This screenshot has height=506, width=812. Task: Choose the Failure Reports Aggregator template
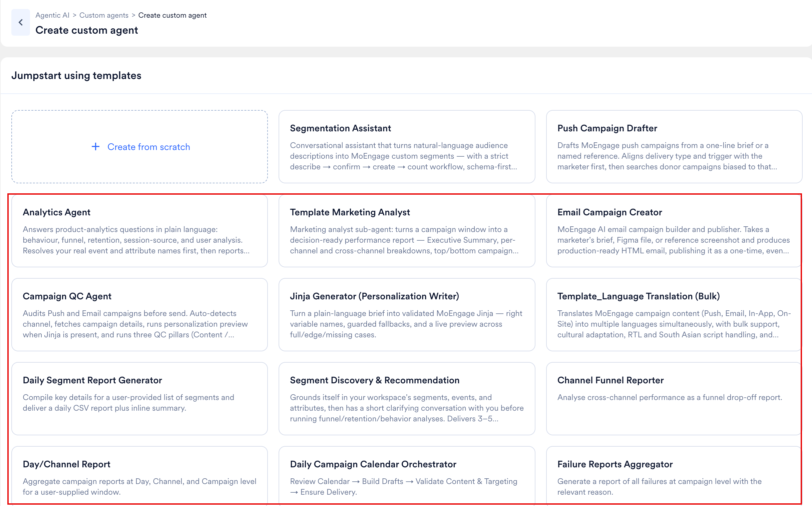click(674, 476)
